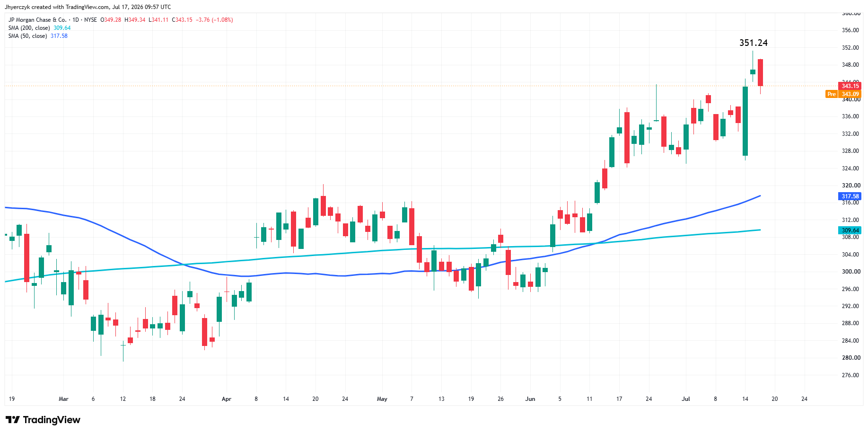Click the 'Apr' label on time axis
868x434 pixels.
(x=227, y=399)
